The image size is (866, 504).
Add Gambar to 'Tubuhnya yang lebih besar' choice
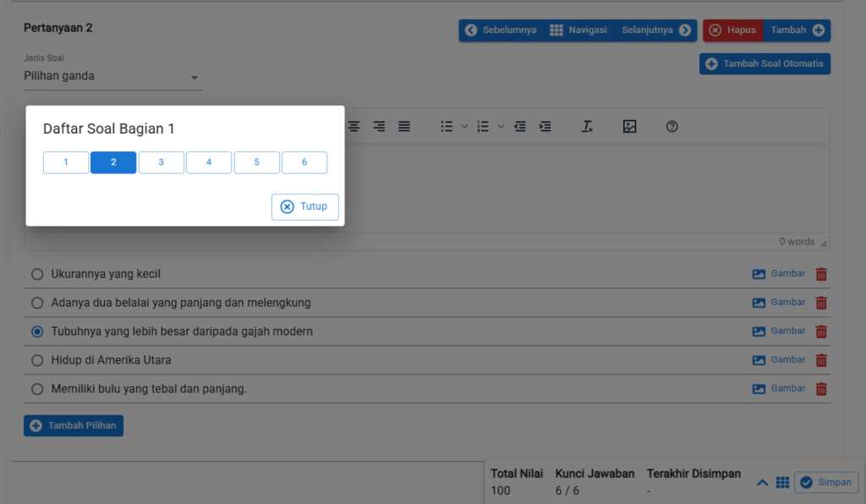779,331
